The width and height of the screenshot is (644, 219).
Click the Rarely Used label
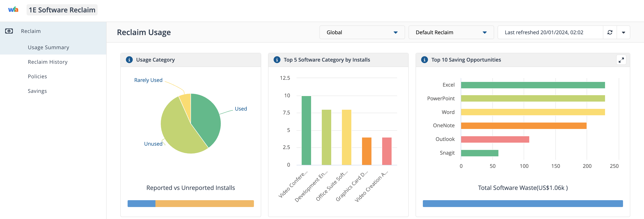coord(148,80)
